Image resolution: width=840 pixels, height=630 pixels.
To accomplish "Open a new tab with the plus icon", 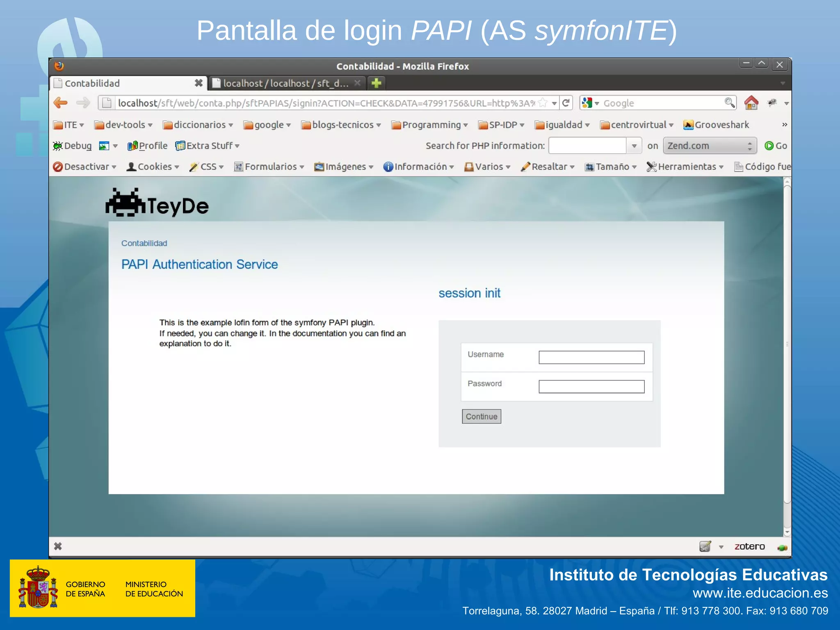I will (x=376, y=83).
